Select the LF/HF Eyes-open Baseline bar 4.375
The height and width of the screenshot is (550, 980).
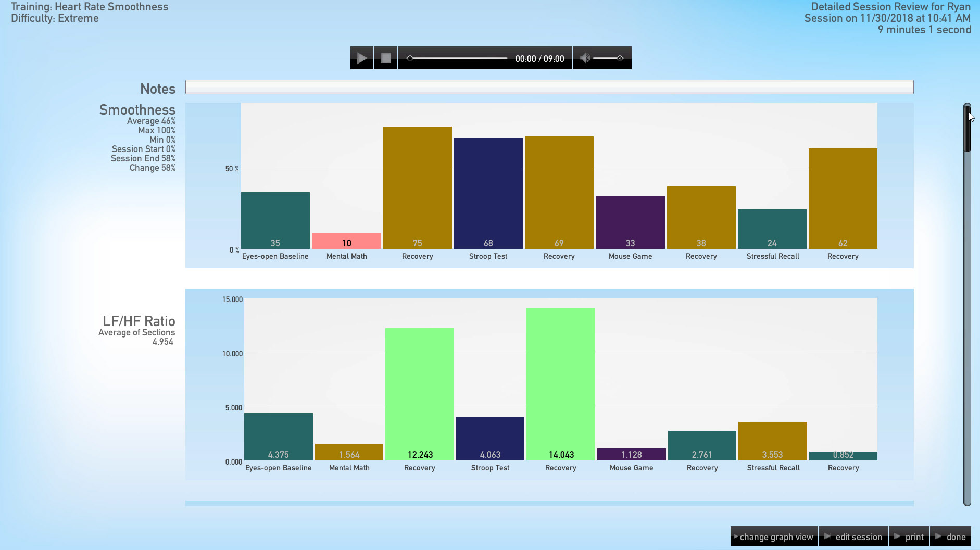coord(278,436)
